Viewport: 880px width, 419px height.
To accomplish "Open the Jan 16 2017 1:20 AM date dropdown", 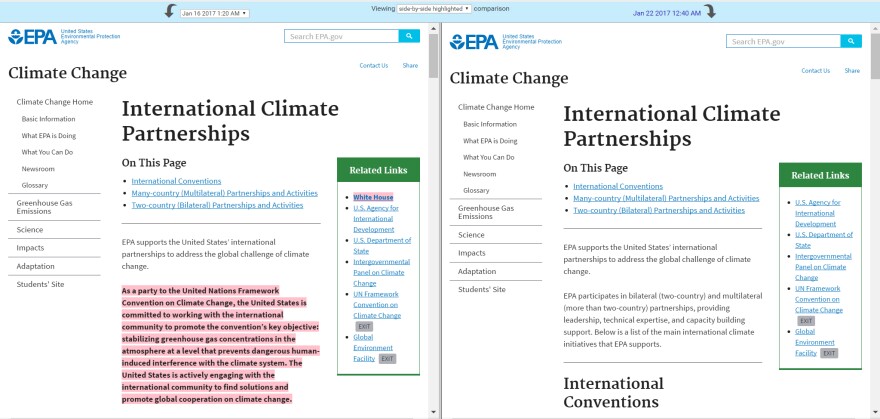I will (214, 13).
